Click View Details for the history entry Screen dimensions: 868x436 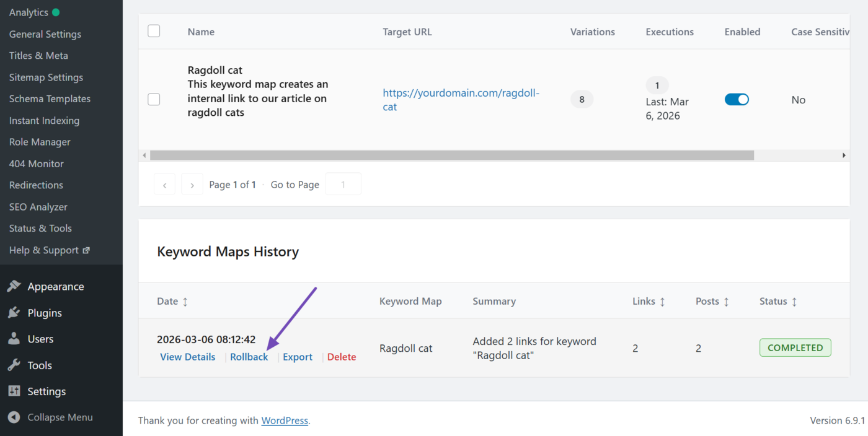pos(188,357)
